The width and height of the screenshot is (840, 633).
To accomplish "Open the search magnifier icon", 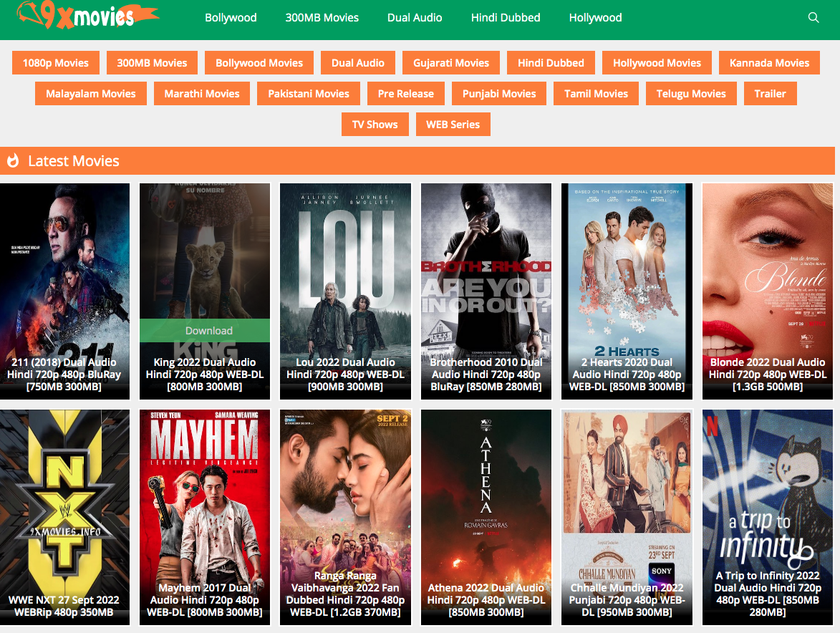I will click(x=814, y=18).
